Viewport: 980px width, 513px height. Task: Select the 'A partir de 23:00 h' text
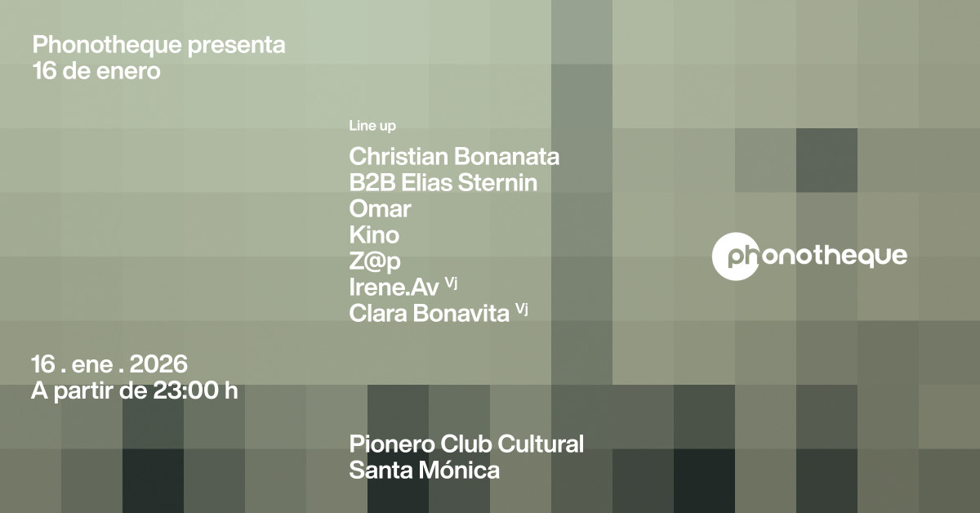(135, 390)
